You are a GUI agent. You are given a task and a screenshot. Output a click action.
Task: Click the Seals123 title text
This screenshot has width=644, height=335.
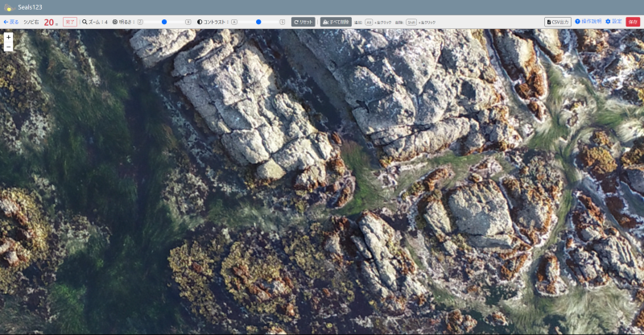30,7
